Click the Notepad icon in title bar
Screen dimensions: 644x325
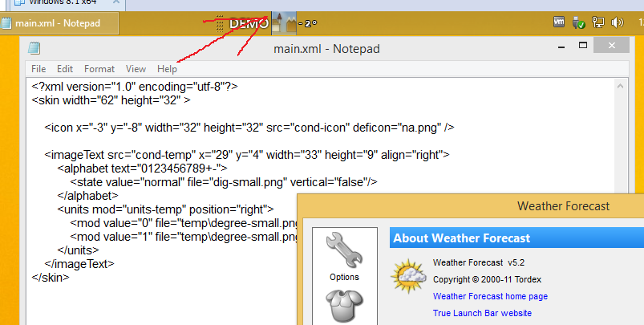point(34,47)
